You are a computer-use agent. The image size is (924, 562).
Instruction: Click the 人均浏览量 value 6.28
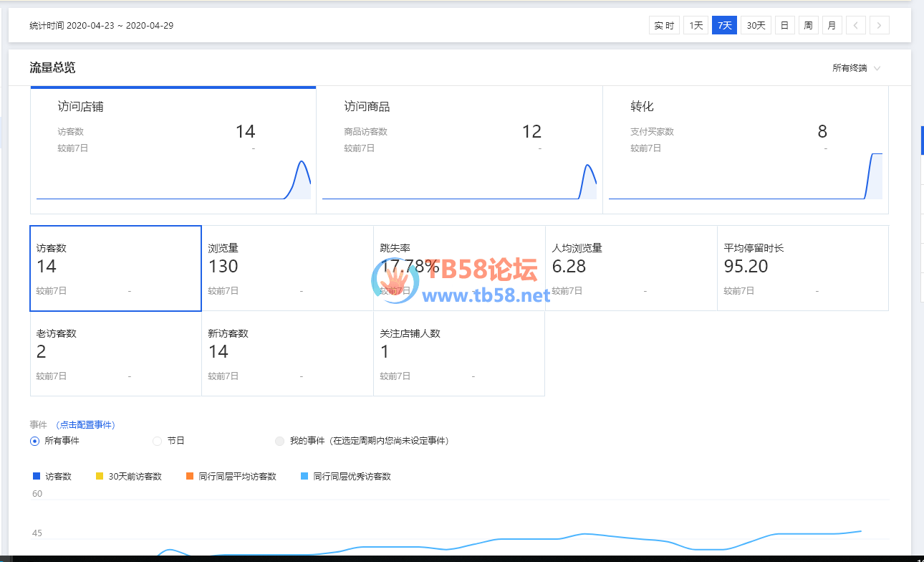569,267
